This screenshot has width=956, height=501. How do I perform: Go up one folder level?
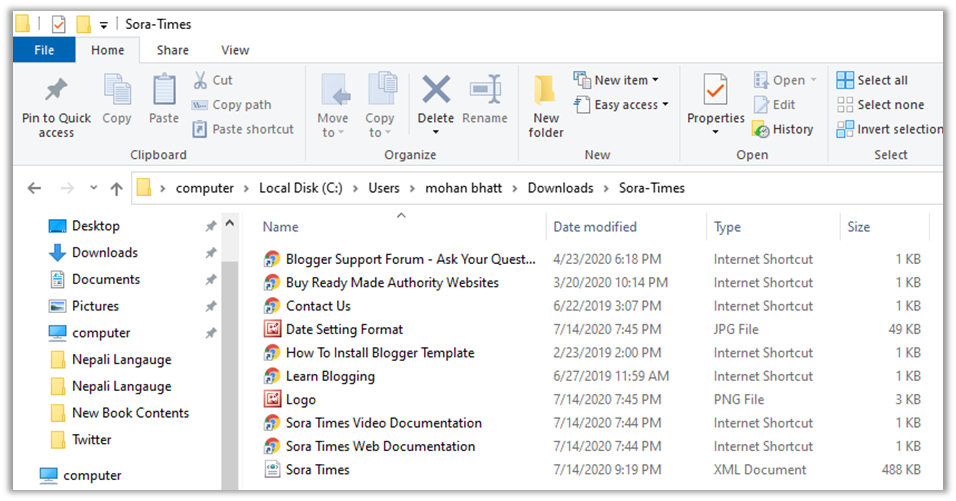[x=116, y=188]
